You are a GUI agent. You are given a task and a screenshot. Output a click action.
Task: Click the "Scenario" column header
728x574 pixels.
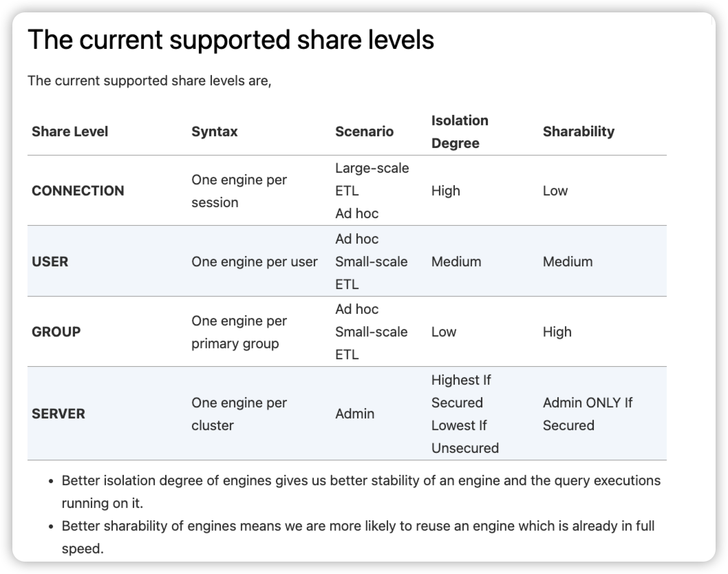pos(364,131)
